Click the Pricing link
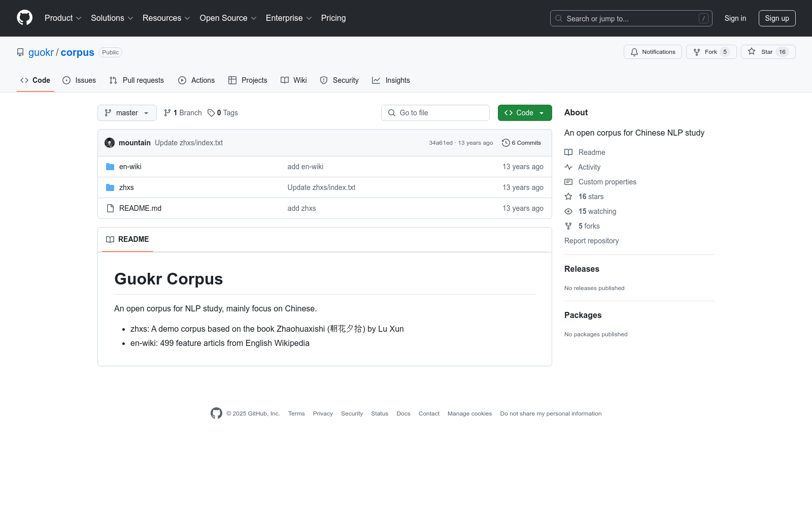This screenshot has height=508, width=812. coord(333,18)
